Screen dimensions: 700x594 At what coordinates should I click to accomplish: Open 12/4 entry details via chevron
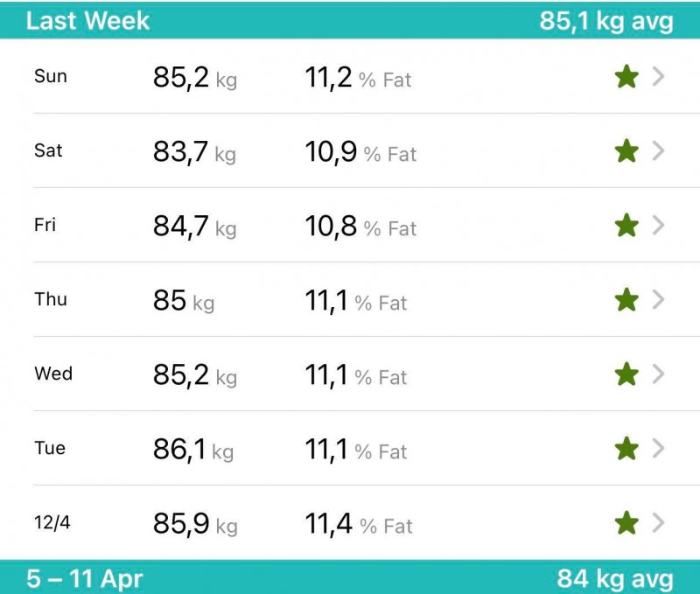click(659, 522)
